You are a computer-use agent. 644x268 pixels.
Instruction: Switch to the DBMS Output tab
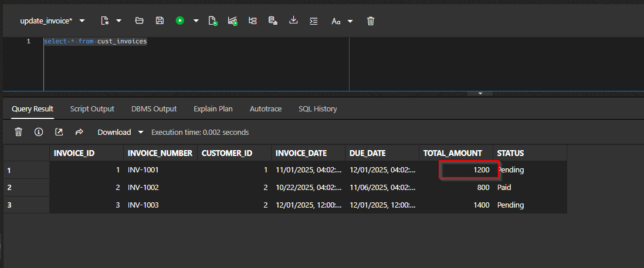tap(154, 108)
